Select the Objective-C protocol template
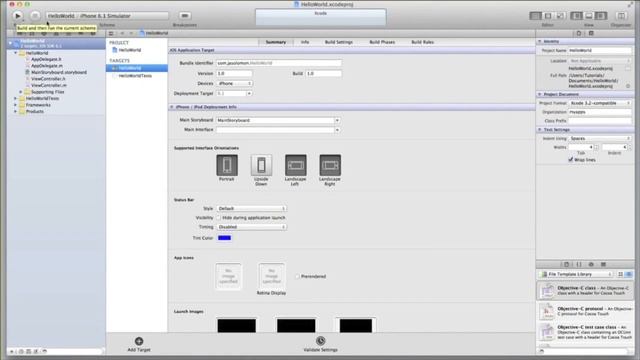Image resolution: width=640 pixels, height=360 pixels. tap(585, 311)
